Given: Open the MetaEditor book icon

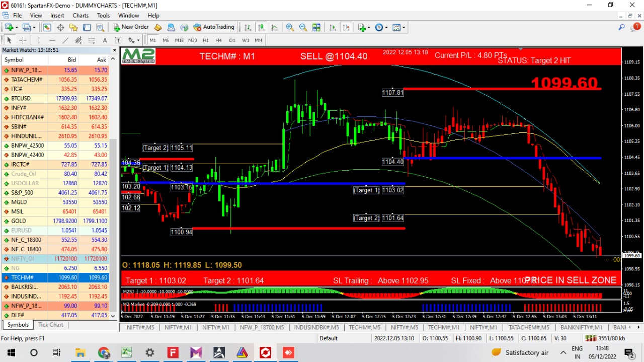Looking at the screenshot, I should point(158,27).
